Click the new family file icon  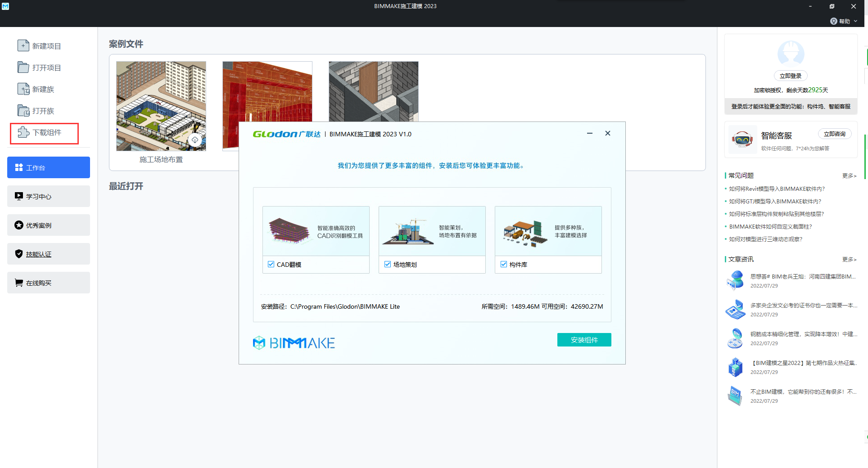(23, 89)
